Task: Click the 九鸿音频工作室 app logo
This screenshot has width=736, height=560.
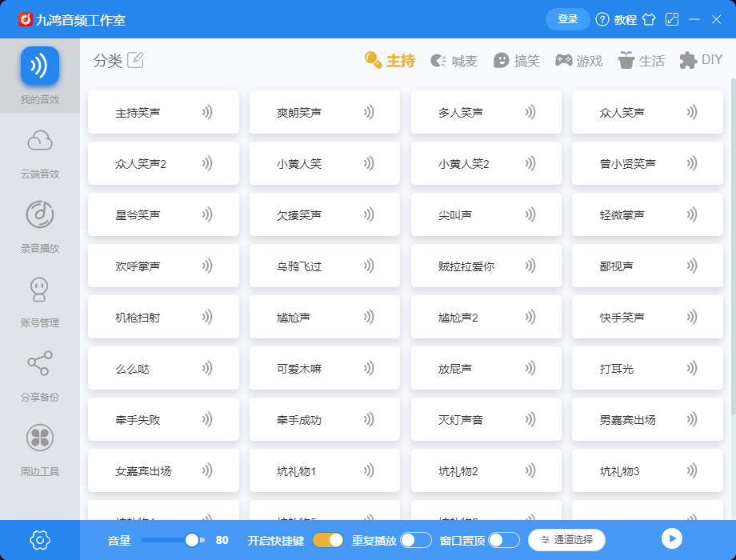Action: pyautogui.click(x=26, y=19)
